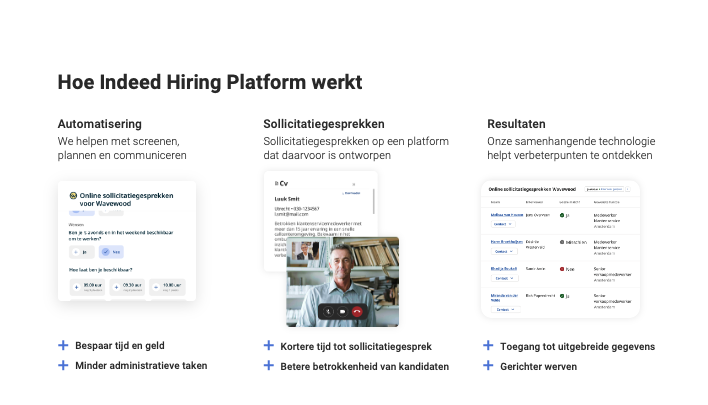Click the green Ja status dot in Melissa's row
708x405 pixels.
point(562,215)
